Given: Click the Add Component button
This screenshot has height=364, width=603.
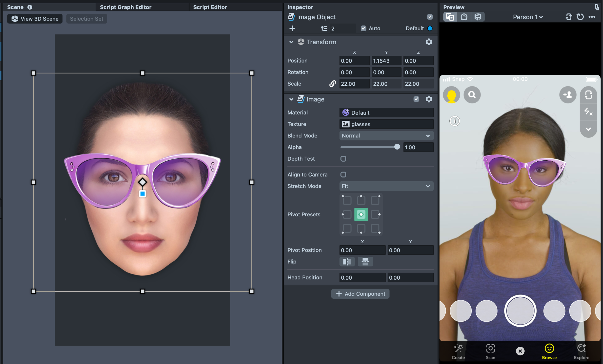Looking at the screenshot, I should tap(360, 294).
